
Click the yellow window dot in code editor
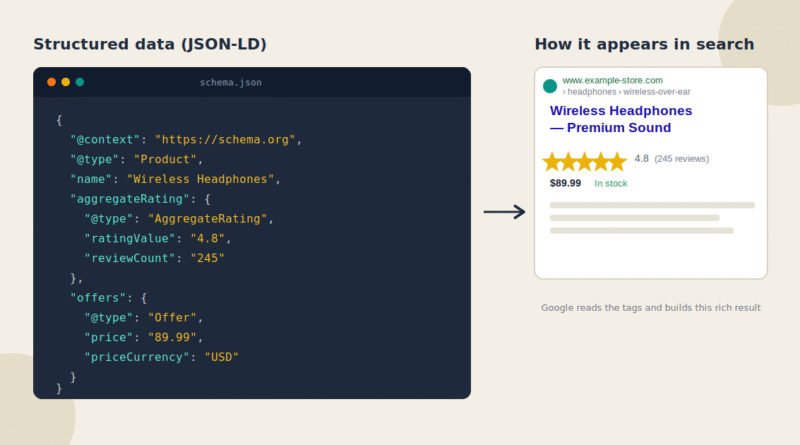66,82
